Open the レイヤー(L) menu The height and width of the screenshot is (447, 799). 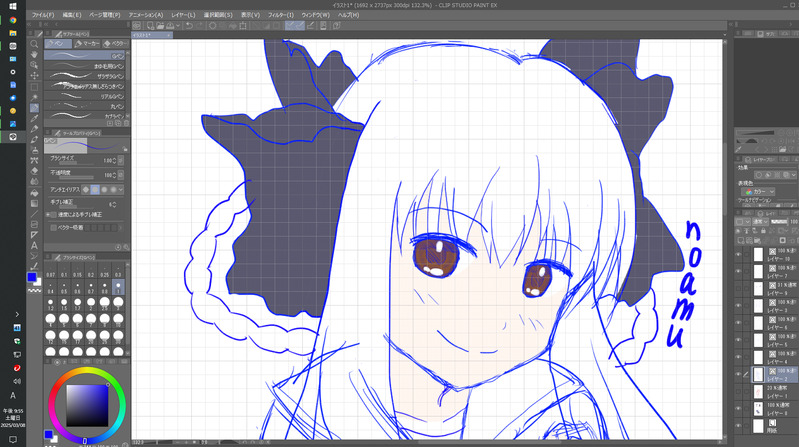click(182, 15)
